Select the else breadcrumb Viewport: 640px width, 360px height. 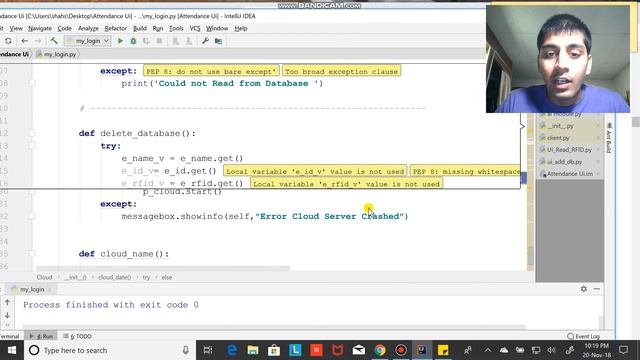pyautogui.click(x=167, y=277)
